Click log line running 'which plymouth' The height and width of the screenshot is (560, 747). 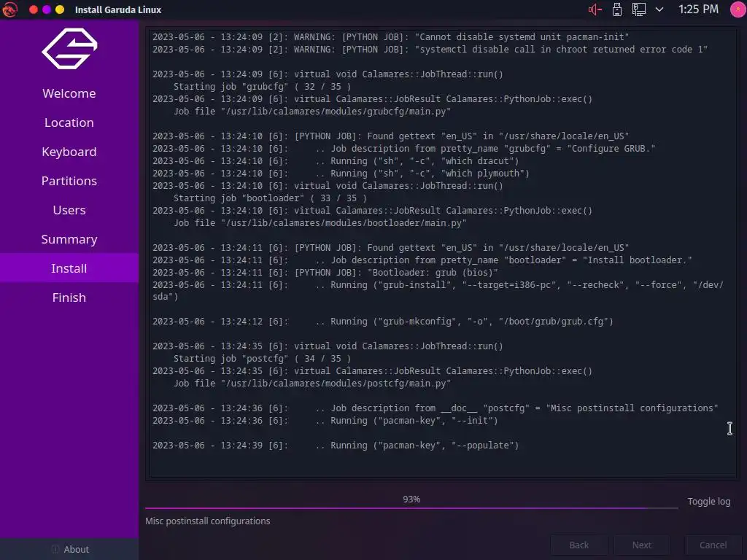[x=341, y=174]
